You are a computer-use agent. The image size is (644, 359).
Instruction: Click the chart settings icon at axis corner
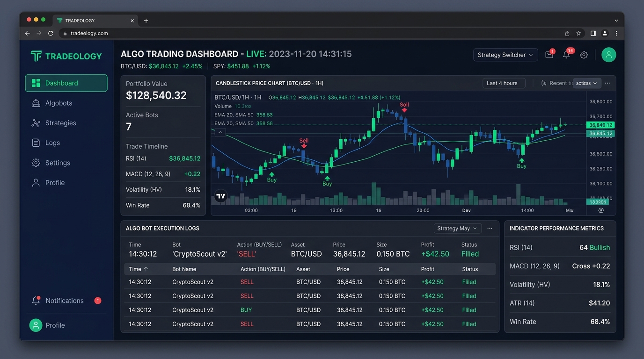click(601, 210)
